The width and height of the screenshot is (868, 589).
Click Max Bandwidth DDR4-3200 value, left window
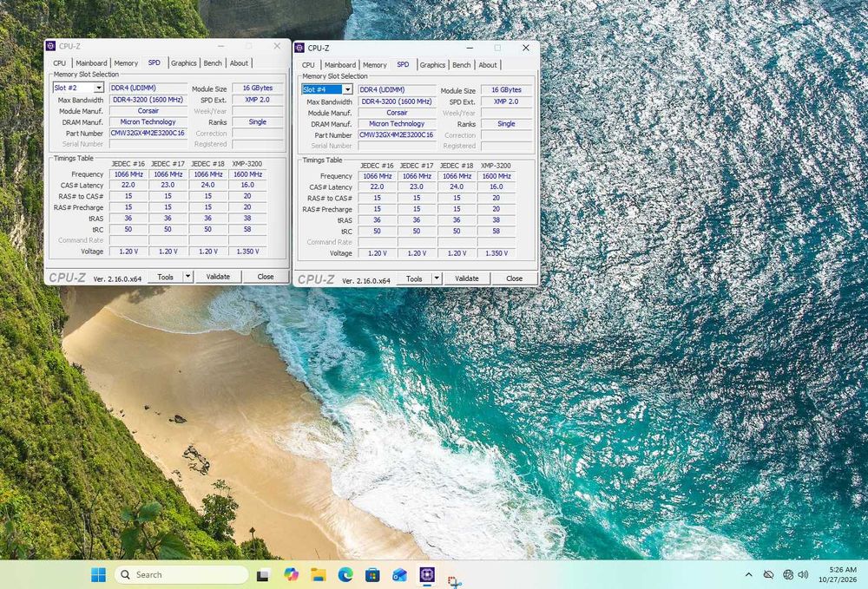[148, 100]
